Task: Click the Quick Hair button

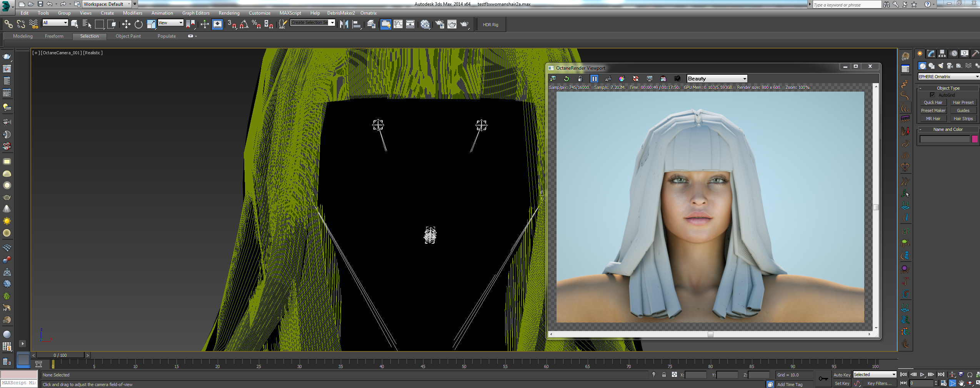Action: pos(933,102)
